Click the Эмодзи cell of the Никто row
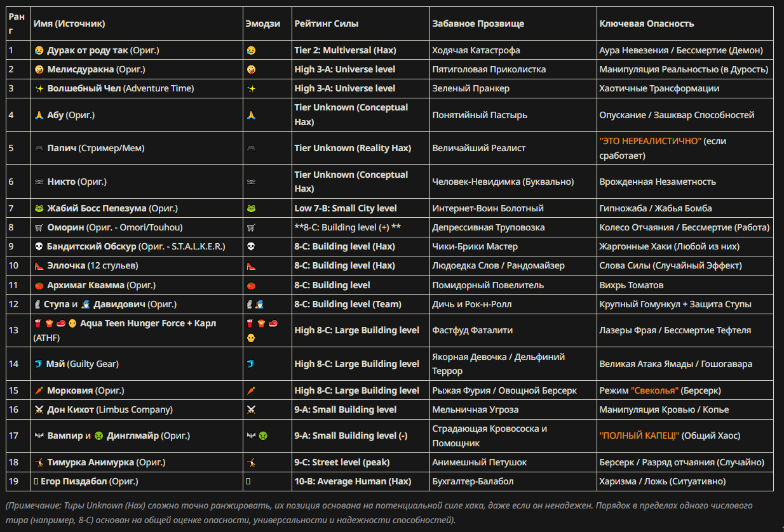The width and height of the screenshot is (784, 532). [x=267, y=182]
